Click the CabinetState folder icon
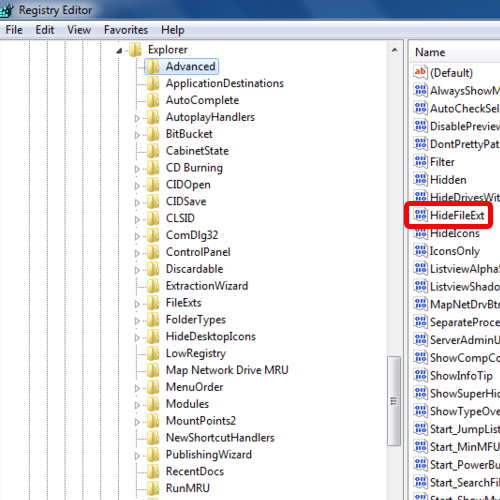Viewport: 500px width, 500px height. click(x=153, y=151)
